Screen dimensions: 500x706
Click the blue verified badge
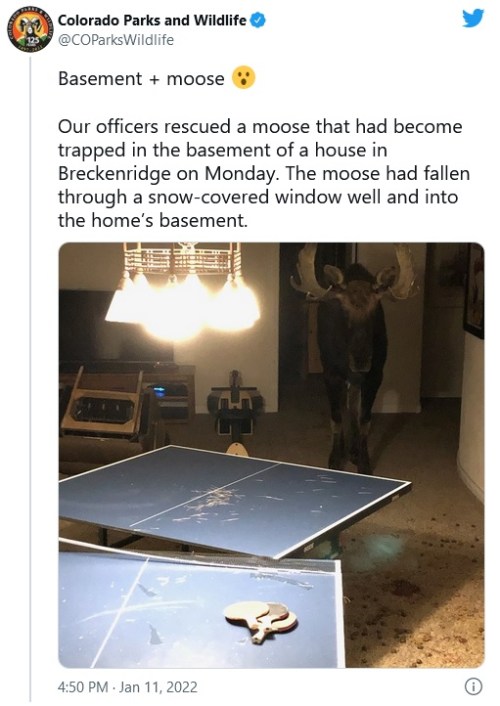[x=258, y=20]
